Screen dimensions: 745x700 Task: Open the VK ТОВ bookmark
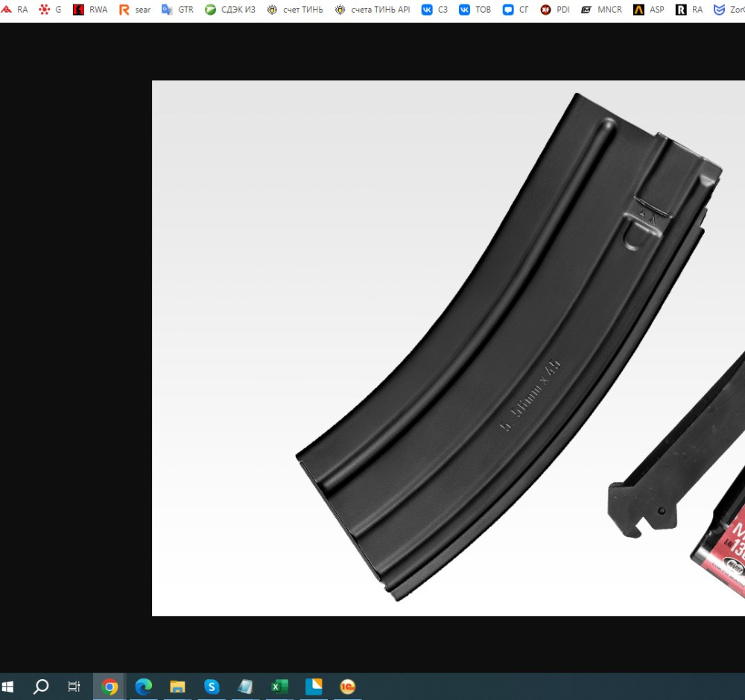pyautogui.click(x=475, y=10)
